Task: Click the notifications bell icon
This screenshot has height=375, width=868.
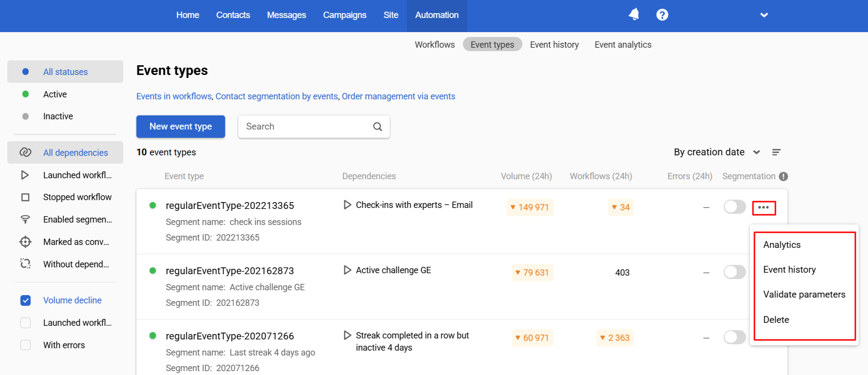Action: pyautogui.click(x=634, y=15)
